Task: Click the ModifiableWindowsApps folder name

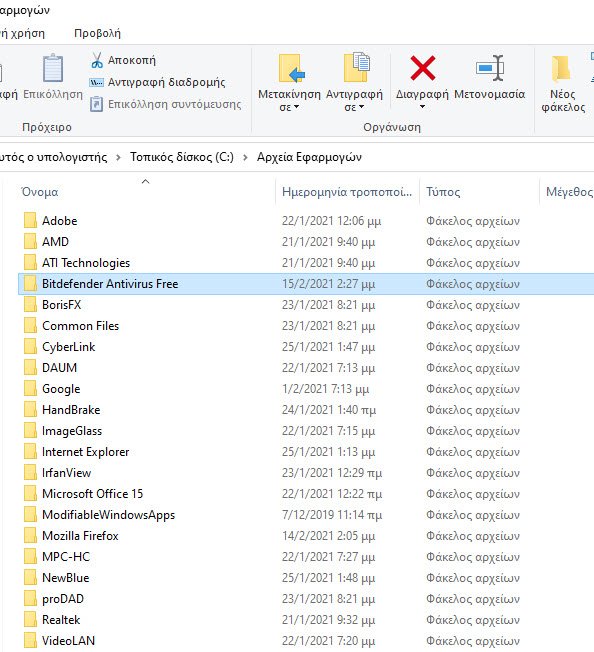Action: tap(108, 515)
